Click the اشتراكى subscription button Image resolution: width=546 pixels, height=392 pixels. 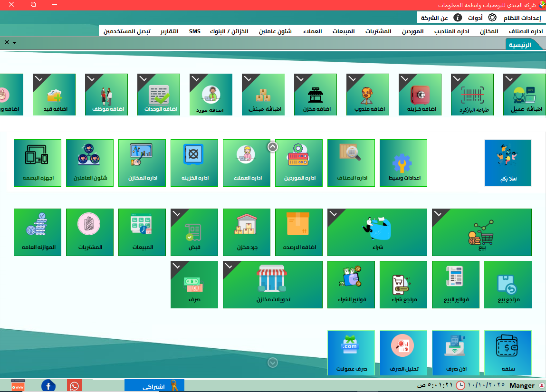(x=154, y=386)
